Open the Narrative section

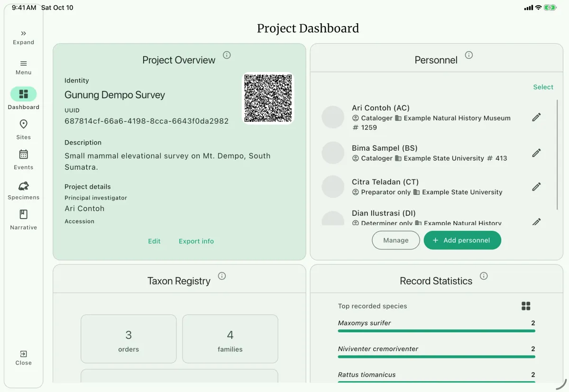pyautogui.click(x=23, y=220)
